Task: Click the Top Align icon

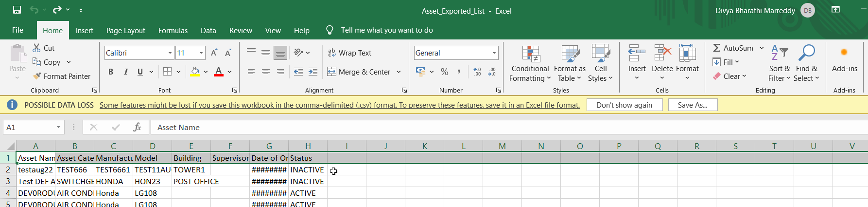Action: point(251,52)
